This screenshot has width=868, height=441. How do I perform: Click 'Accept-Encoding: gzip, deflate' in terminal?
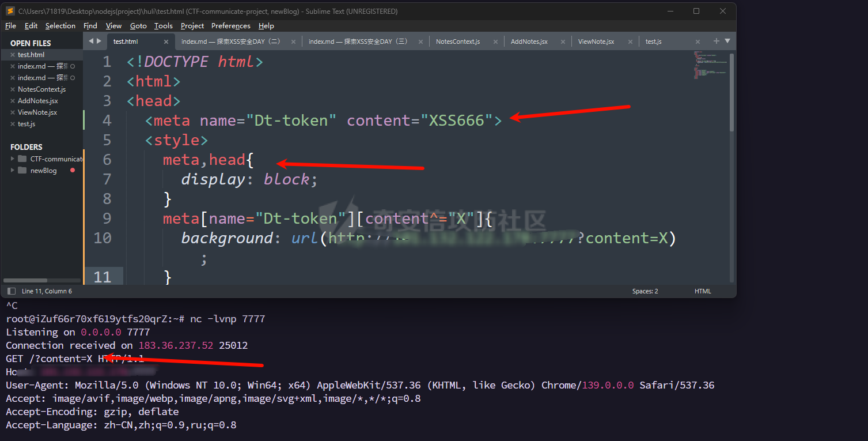click(x=92, y=412)
